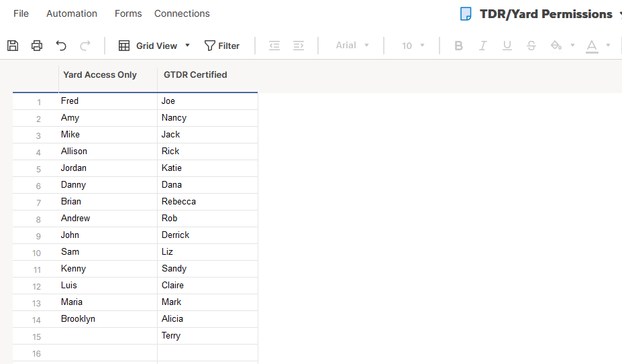622x364 pixels.
Task: Click the Filter funnel icon
Action: pos(209,46)
